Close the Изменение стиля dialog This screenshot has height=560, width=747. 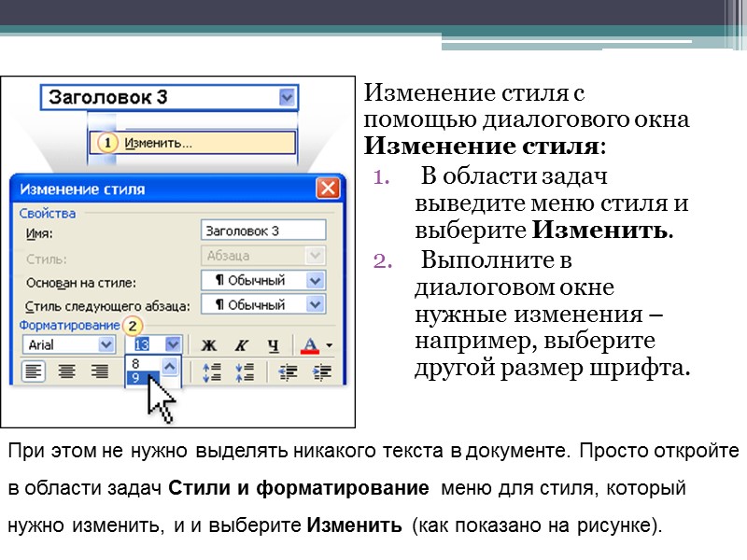(329, 189)
